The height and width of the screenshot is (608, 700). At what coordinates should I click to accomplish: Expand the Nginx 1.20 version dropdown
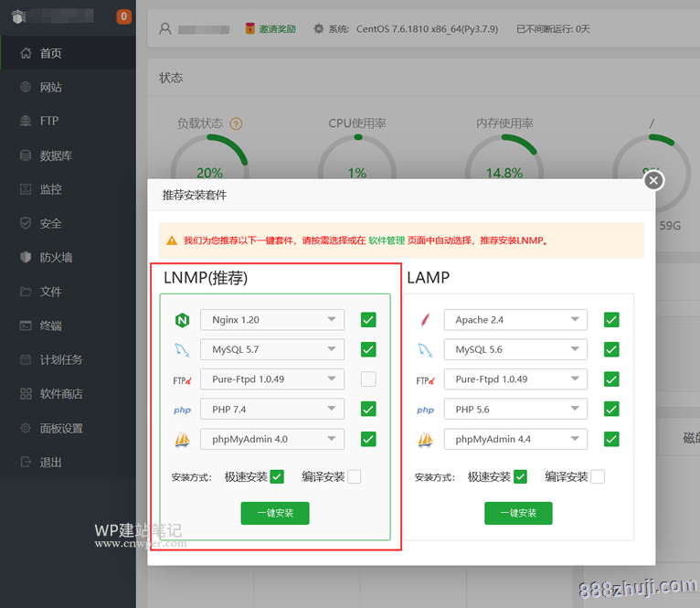pos(272,320)
